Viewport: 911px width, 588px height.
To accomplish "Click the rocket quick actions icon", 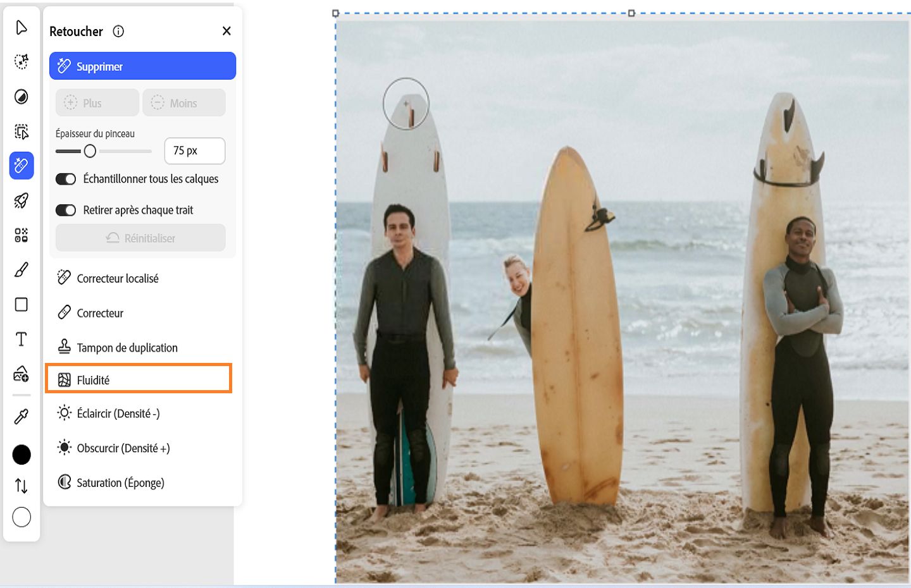I will click(x=21, y=200).
